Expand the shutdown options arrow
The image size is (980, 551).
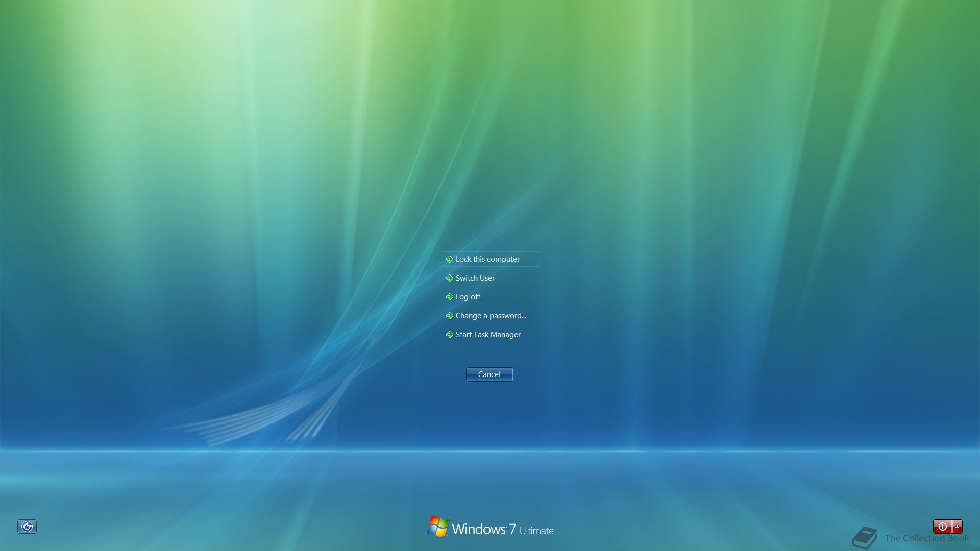point(957,527)
